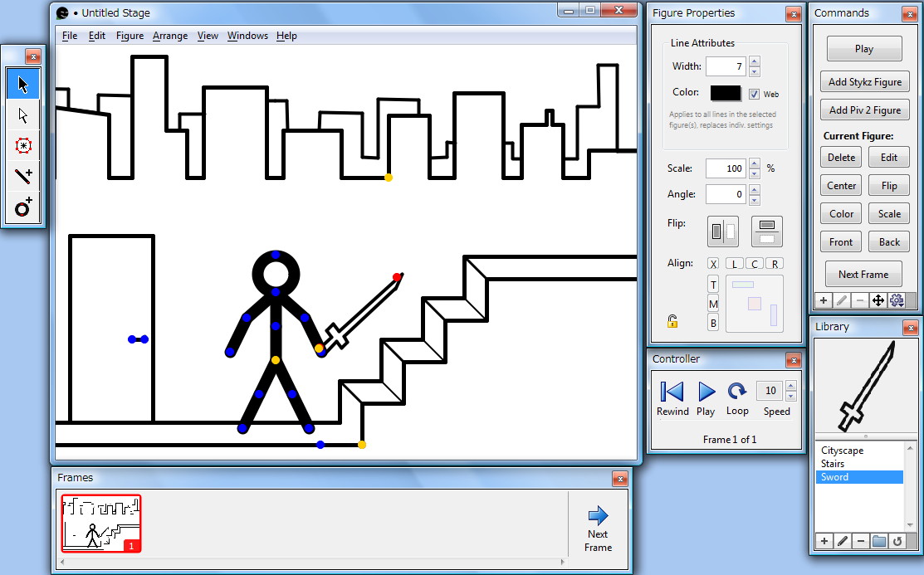Align figure center with C button
924x575 pixels.
click(755, 264)
